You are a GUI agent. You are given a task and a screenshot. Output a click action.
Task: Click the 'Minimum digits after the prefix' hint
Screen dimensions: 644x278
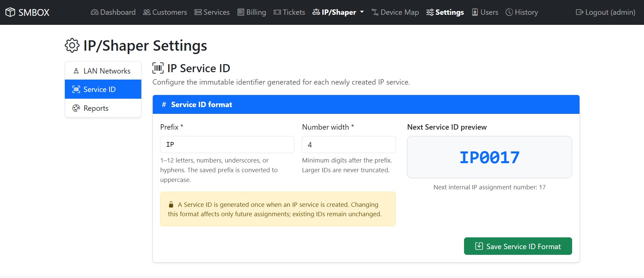click(347, 165)
